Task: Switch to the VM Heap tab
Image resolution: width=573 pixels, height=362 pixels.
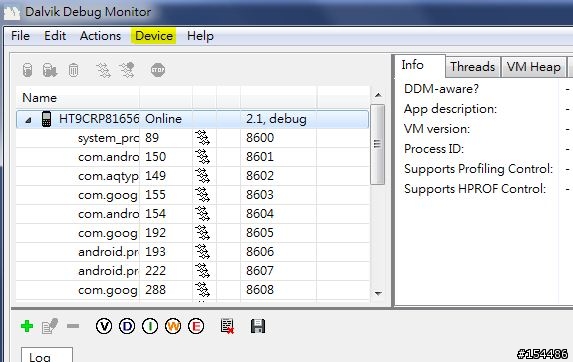Action: (534, 67)
